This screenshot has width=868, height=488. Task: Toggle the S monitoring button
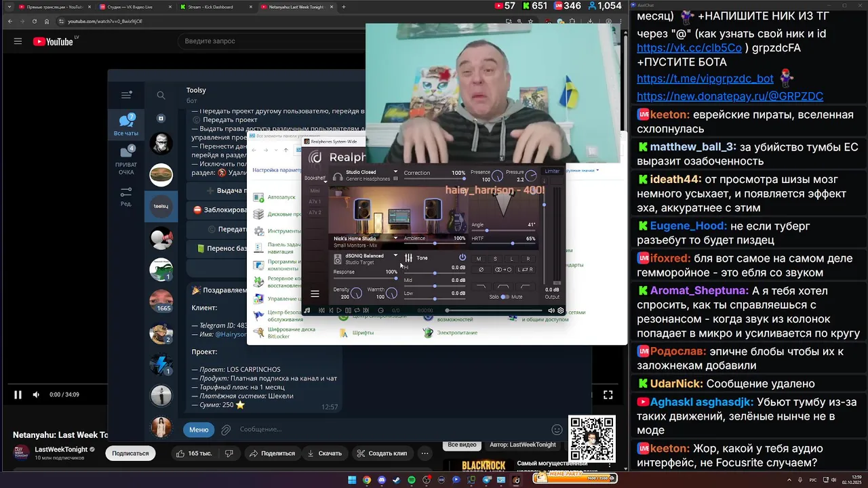pyautogui.click(x=495, y=259)
